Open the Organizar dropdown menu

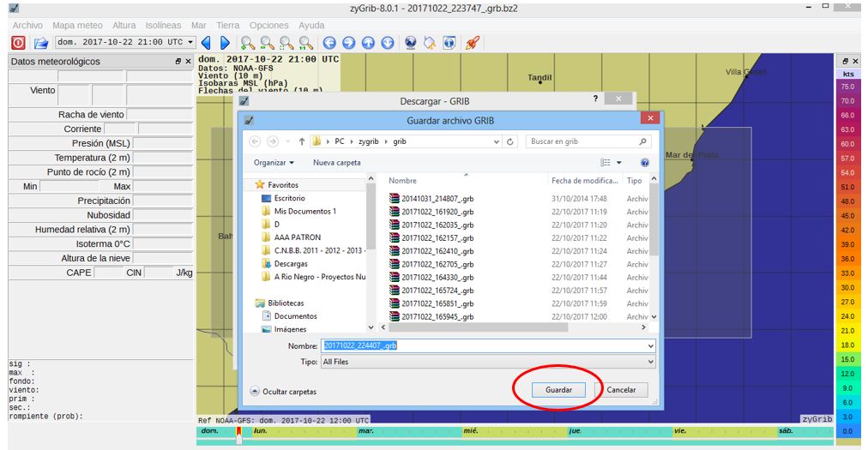tap(274, 163)
